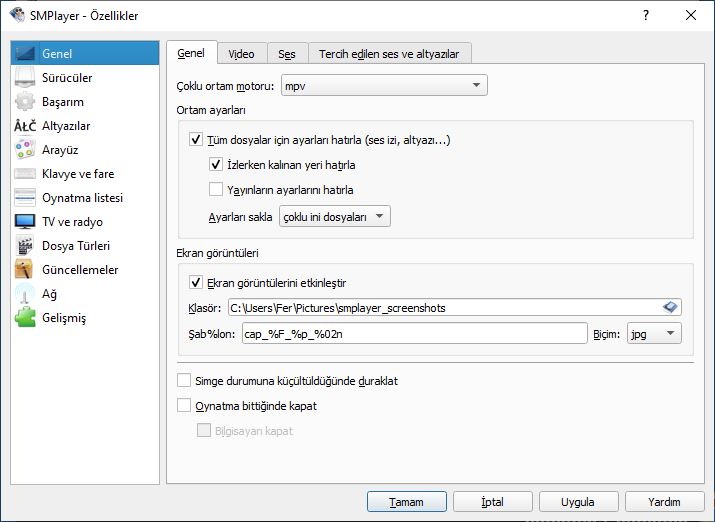The width and height of the screenshot is (715, 522).
Task: Select Dosya Türleri list entry
Action: click(76, 246)
